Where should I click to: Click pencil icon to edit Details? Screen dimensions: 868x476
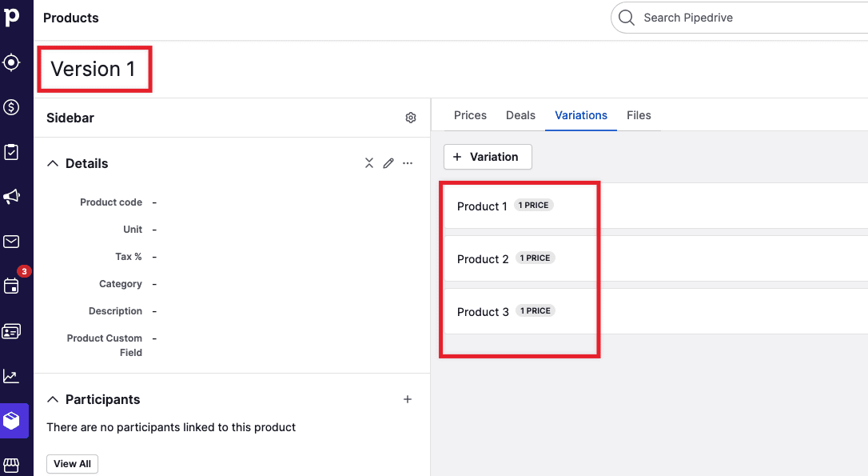(388, 163)
